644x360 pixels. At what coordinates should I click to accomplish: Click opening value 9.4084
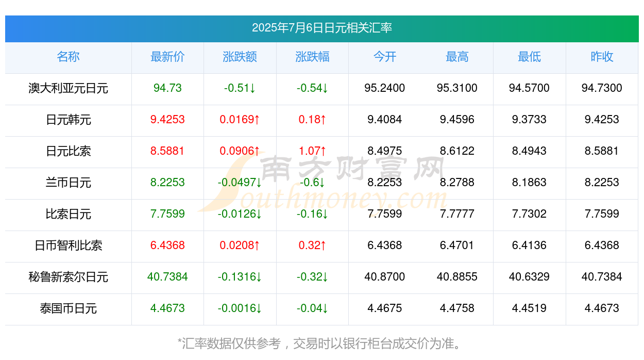(x=385, y=120)
